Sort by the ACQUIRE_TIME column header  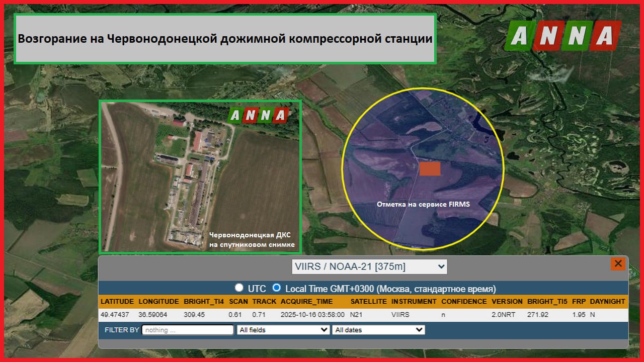[x=306, y=302]
